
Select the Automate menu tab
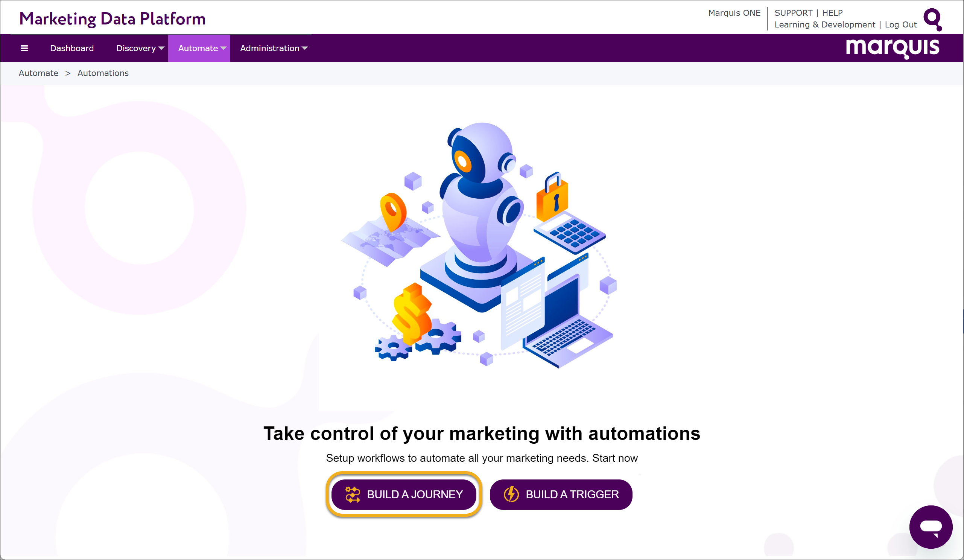[199, 48]
